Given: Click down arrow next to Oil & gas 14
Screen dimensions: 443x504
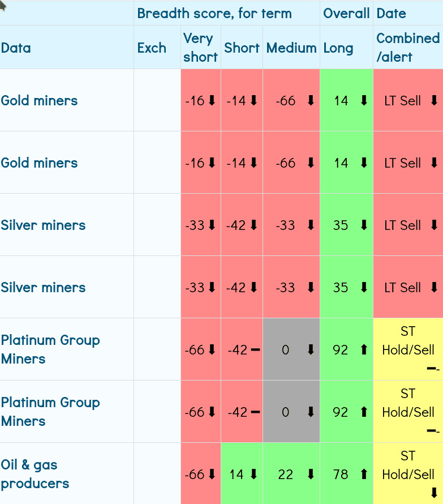Looking at the screenshot, I should coord(254,475).
